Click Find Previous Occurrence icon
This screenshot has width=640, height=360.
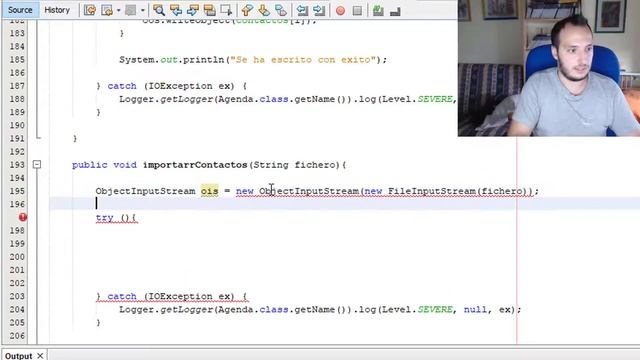pyautogui.click(x=176, y=10)
